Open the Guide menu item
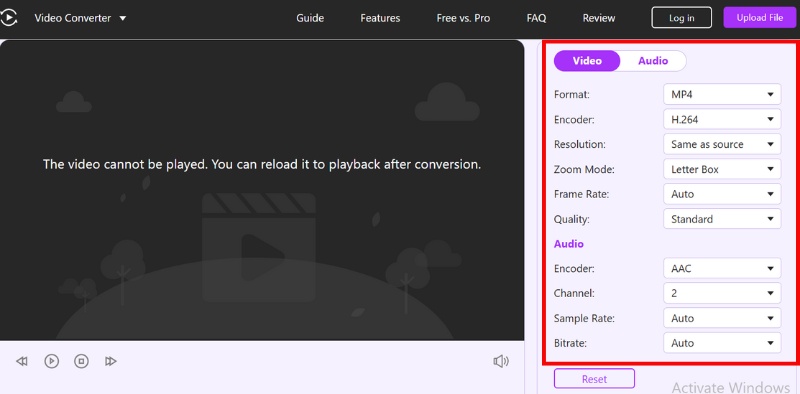 coord(310,18)
